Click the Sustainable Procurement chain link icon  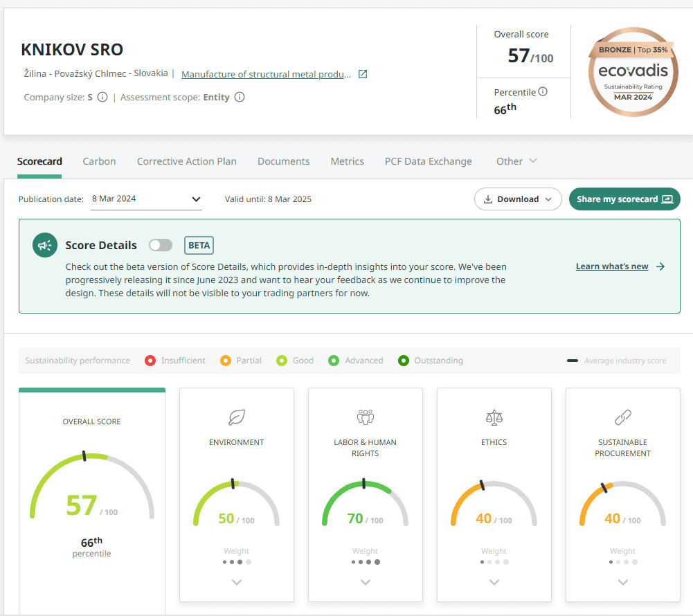click(622, 417)
